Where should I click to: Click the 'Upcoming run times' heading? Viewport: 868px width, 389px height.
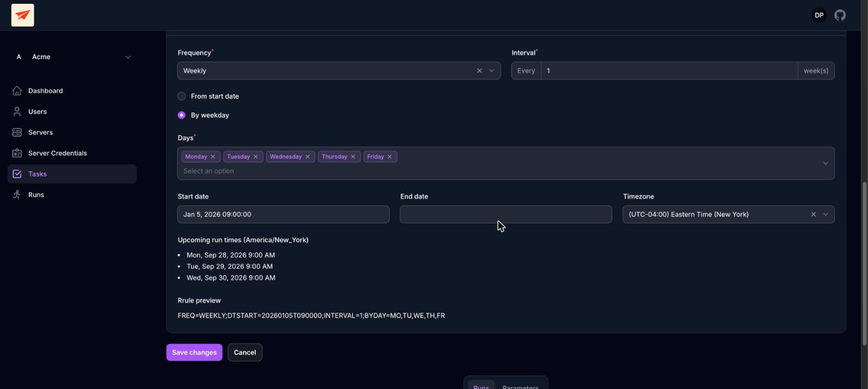(x=243, y=240)
